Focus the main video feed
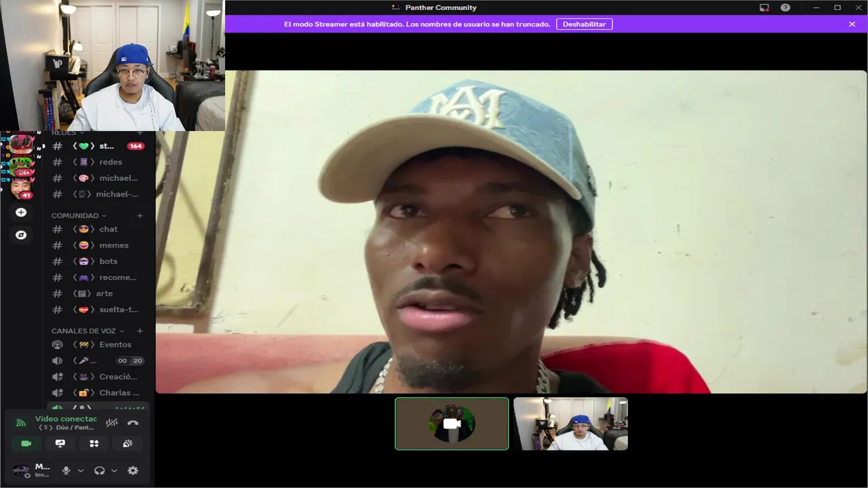868x488 pixels. (511, 232)
